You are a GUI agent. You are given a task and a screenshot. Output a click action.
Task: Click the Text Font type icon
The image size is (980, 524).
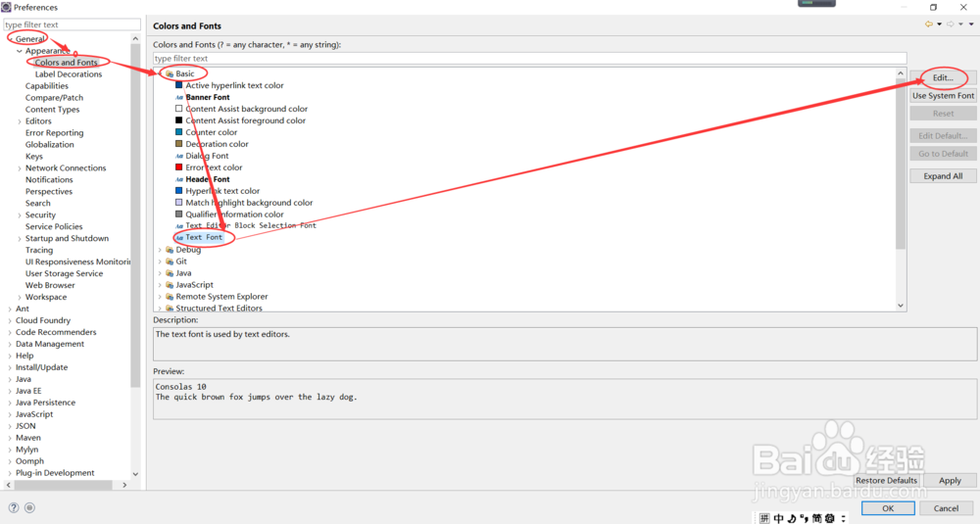pyautogui.click(x=179, y=238)
